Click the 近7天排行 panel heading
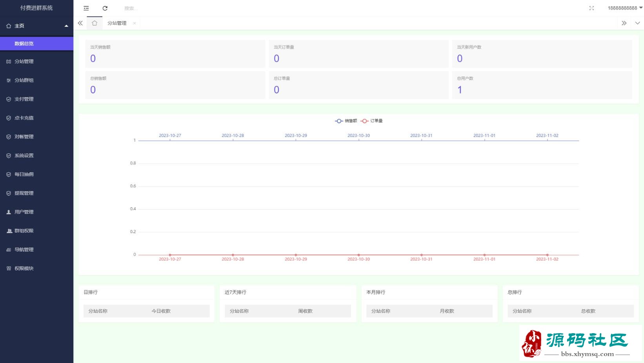This screenshot has width=644, height=363. 235,292
